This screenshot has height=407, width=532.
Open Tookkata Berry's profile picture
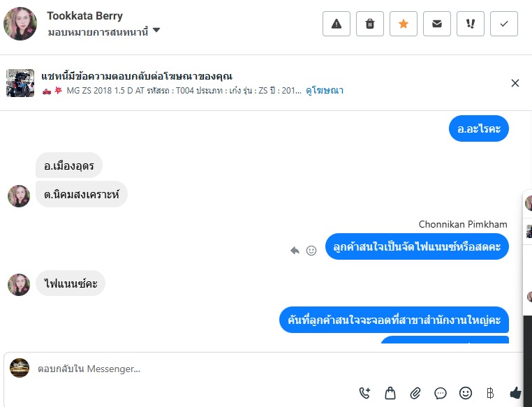click(x=20, y=24)
